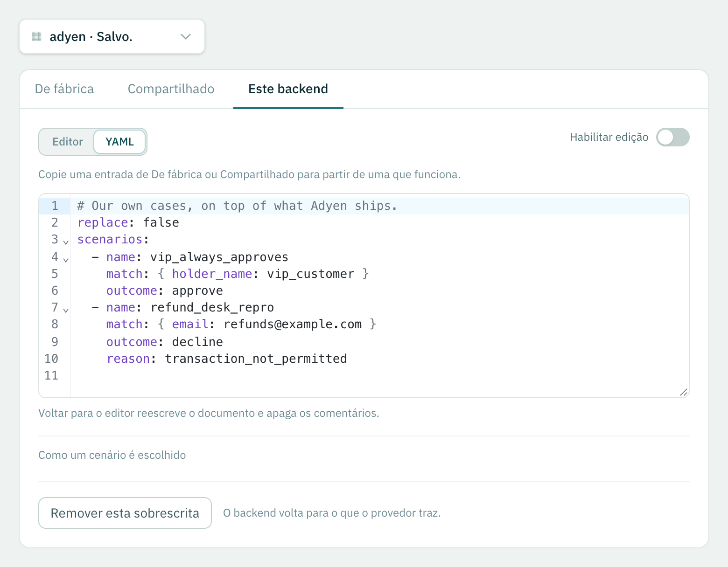Click the 'scenarios:' key text

tap(113, 240)
